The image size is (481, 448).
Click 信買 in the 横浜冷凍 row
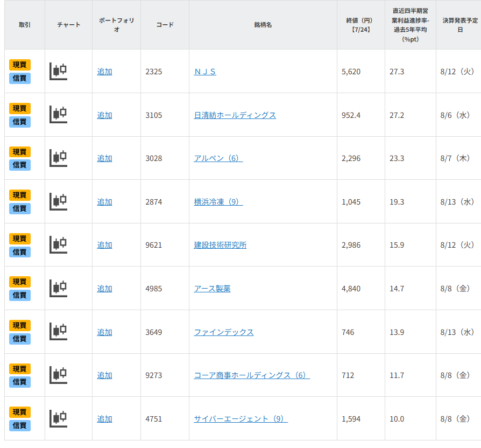[20, 208]
